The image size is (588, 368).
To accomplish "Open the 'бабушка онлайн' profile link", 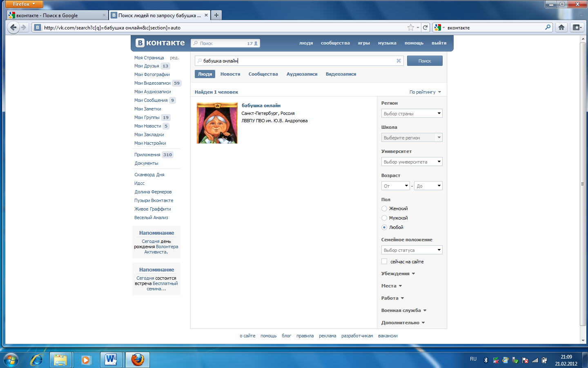I will (x=261, y=105).
